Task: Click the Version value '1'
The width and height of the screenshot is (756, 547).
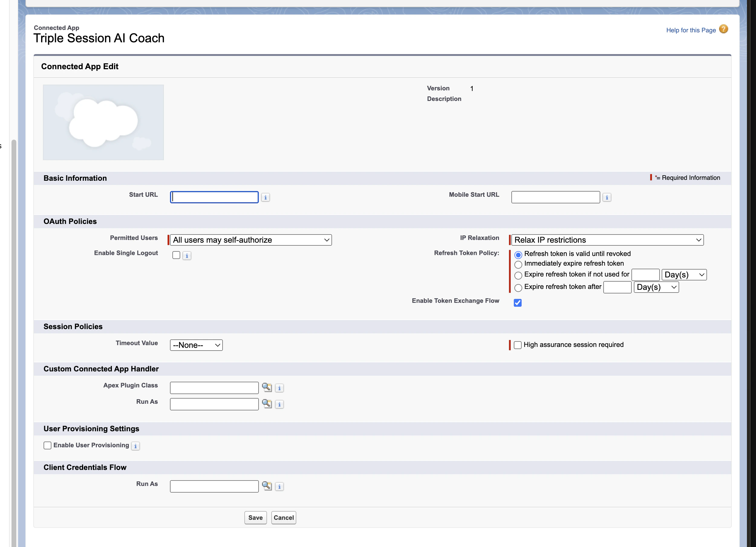Action: click(x=472, y=89)
